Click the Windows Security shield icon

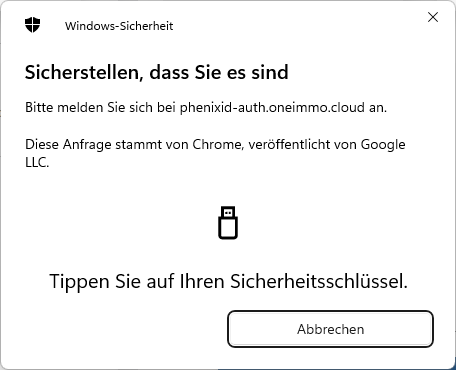[32, 25]
